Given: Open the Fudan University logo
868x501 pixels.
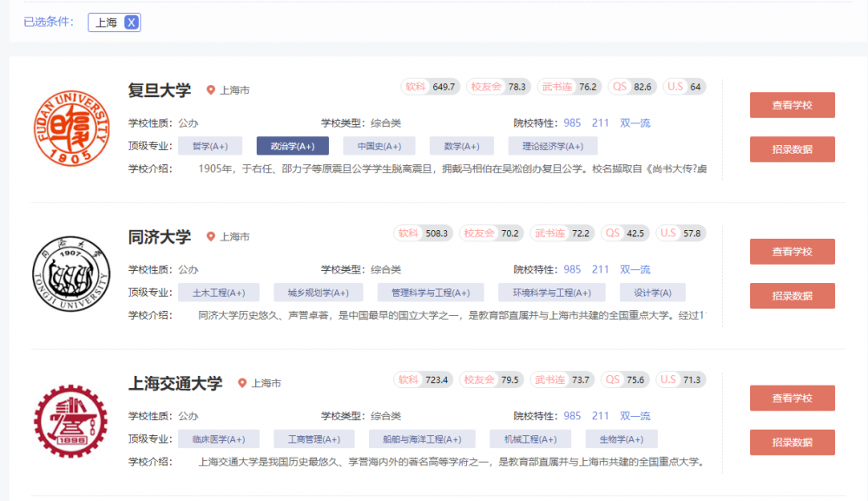Looking at the screenshot, I should pyautogui.click(x=71, y=128).
